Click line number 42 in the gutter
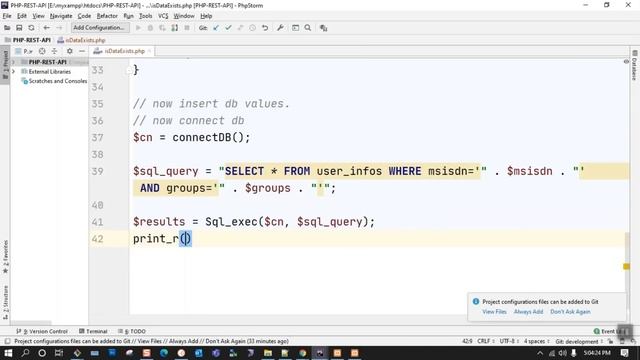Viewport: 640px width, 360px height. [98, 239]
